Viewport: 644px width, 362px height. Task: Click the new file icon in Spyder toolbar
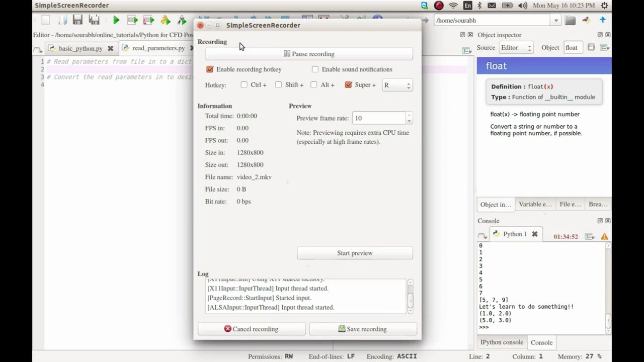point(46,20)
